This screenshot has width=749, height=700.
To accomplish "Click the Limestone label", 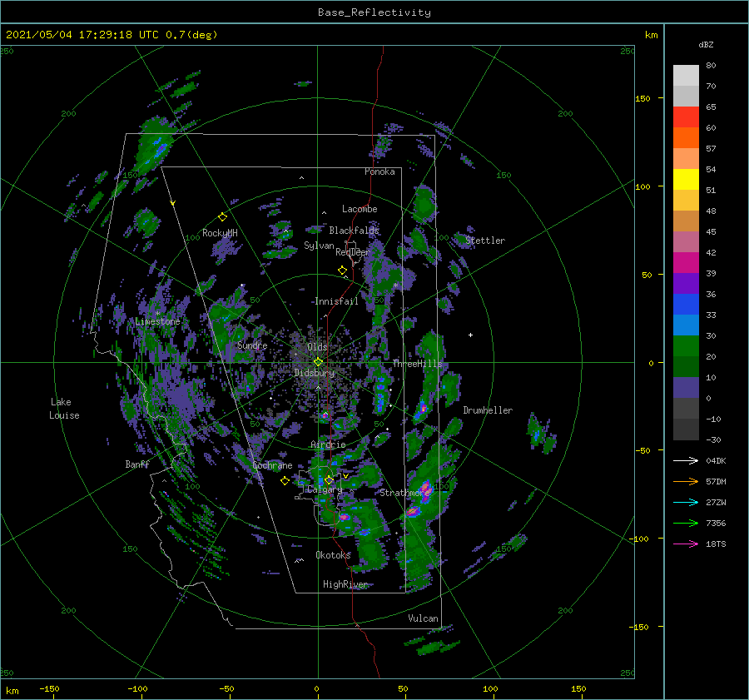I will point(157,321).
